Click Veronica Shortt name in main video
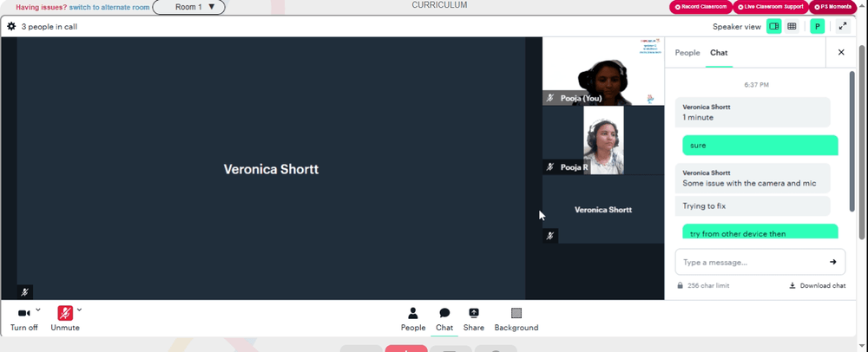This screenshot has height=352, width=868. [271, 169]
